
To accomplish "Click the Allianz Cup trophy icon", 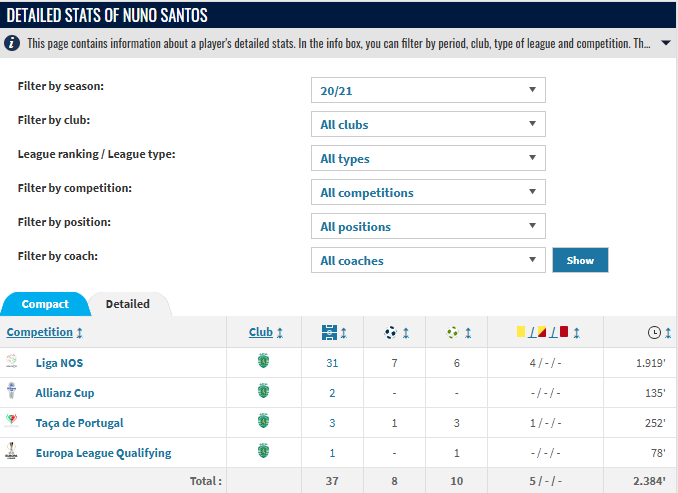I will 12,391.
